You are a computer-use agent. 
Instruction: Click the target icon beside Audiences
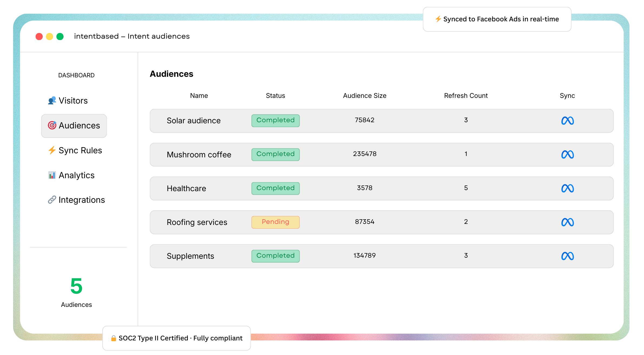point(52,125)
